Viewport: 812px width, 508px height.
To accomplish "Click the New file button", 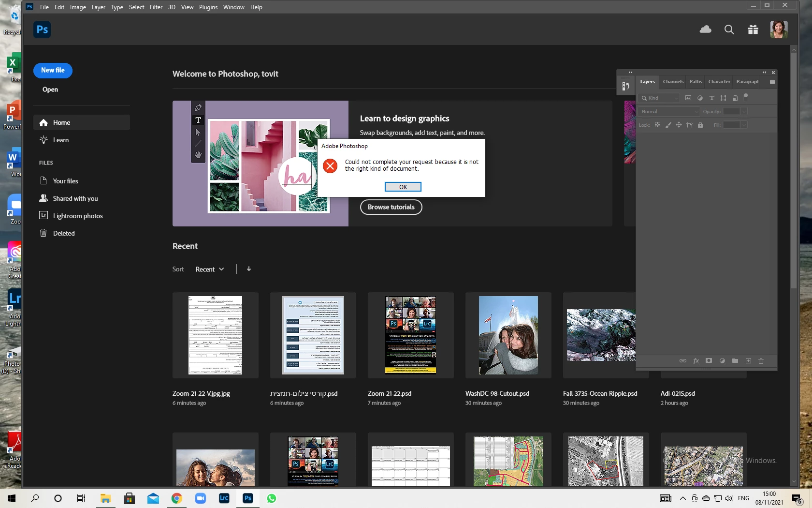I will click(x=53, y=70).
